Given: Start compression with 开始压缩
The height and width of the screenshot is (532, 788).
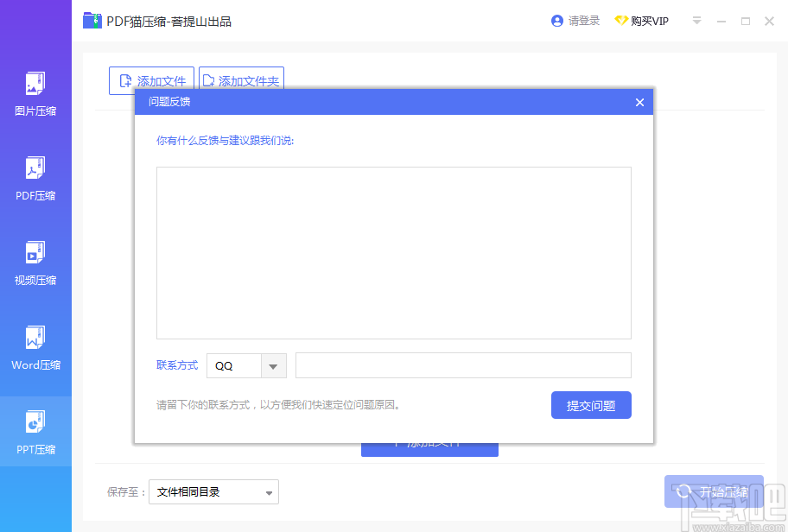Looking at the screenshot, I should pyautogui.click(x=714, y=491).
